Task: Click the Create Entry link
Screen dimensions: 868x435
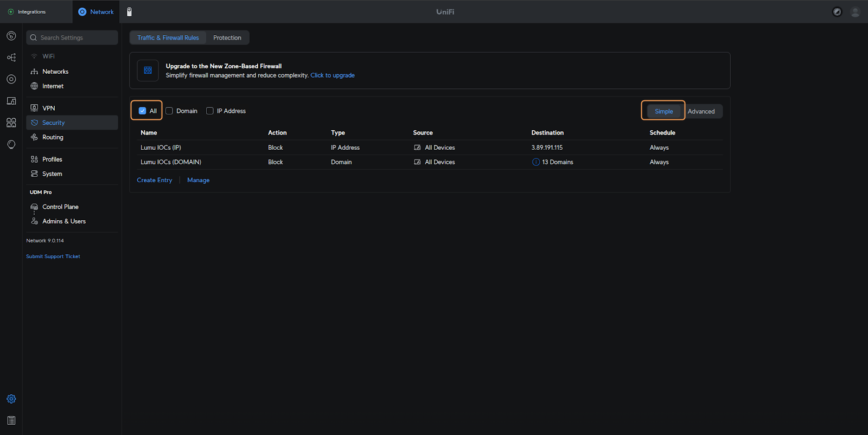Action: coord(154,180)
